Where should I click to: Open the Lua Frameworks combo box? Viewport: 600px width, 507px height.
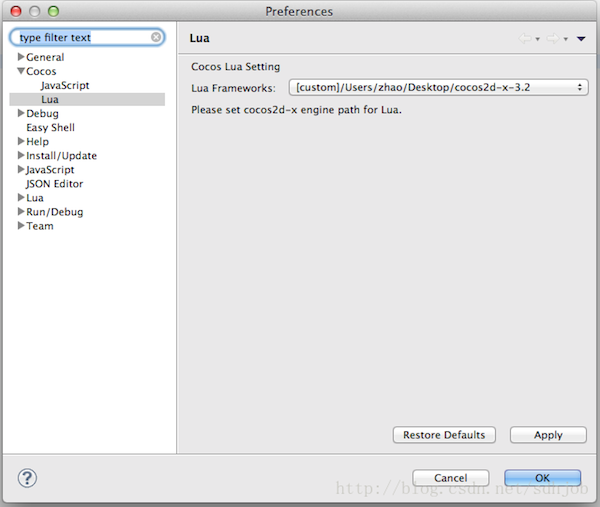pos(438,87)
